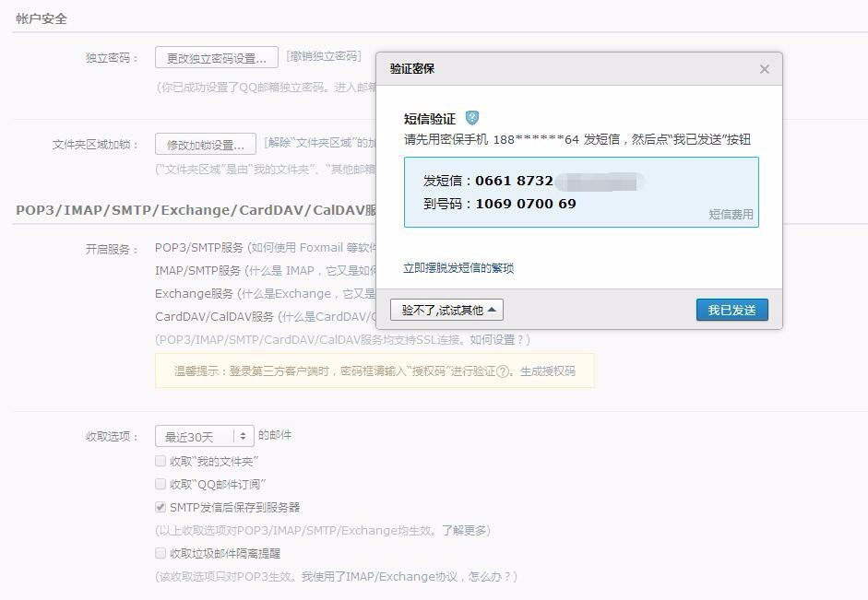The height and width of the screenshot is (600, 868).
Task: Click the question mark icon after 授权码
Action: 502,371
